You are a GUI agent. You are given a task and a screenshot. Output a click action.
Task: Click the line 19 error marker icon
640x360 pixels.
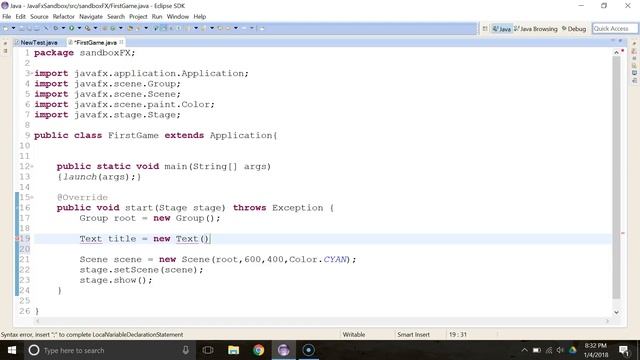pos(17,238)
